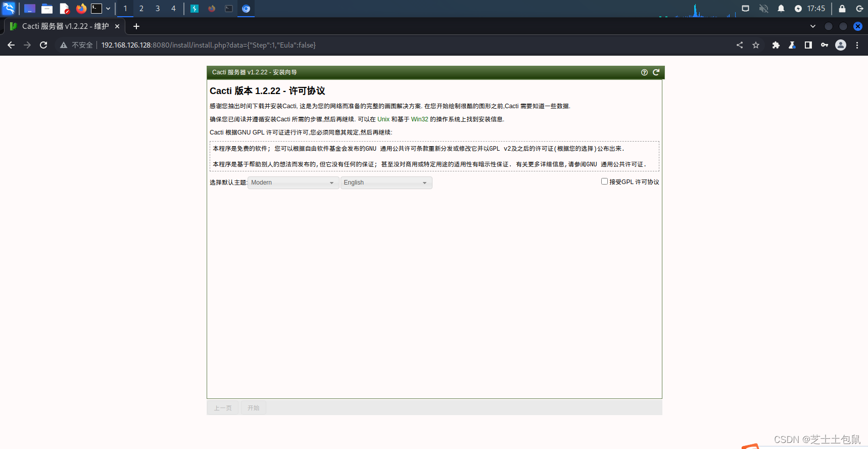Switch to workspace 4
868x449 pixels.
point(173,9)
